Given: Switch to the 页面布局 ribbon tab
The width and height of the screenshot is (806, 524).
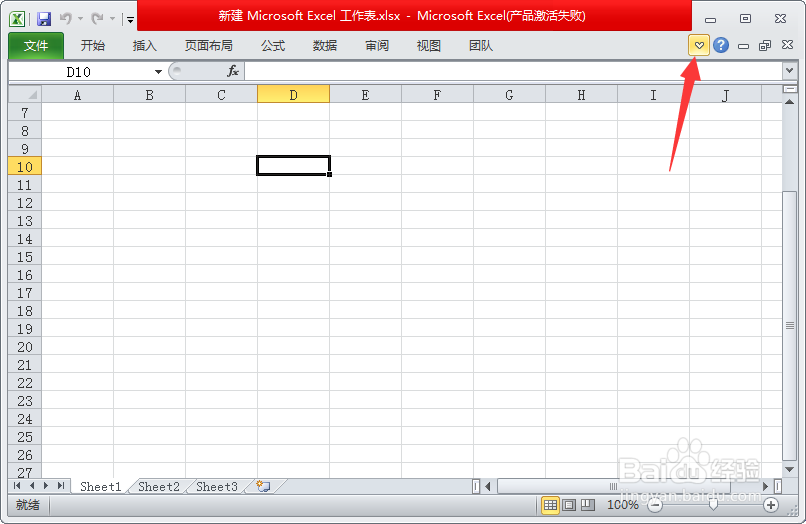Looking at the screenshot, I should 209,46.
